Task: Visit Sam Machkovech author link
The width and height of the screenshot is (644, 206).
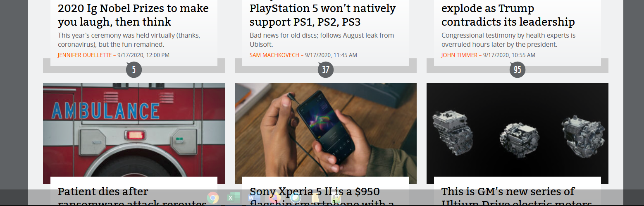Action: (x=274, y=55)
